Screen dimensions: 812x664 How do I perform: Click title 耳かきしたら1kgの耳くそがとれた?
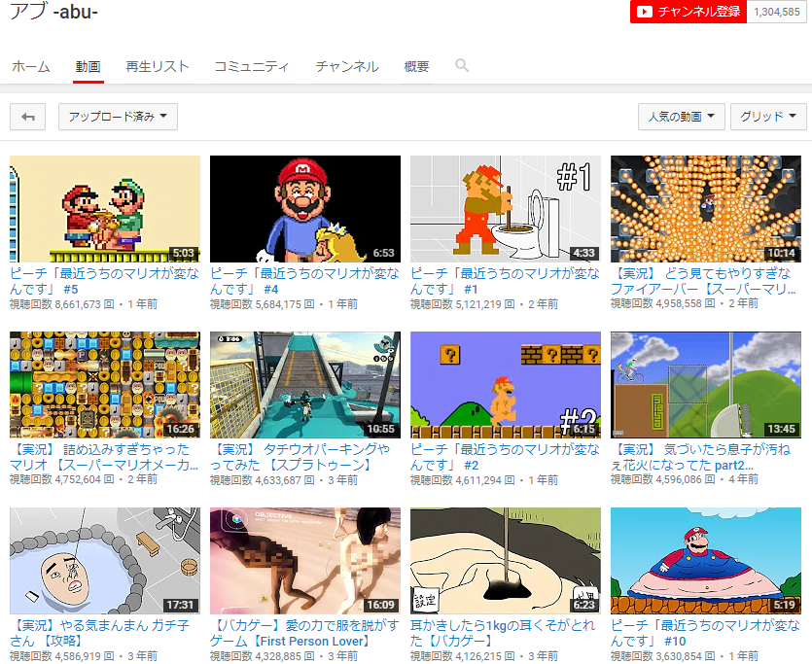pyautogui.click(x=503, y=633)
